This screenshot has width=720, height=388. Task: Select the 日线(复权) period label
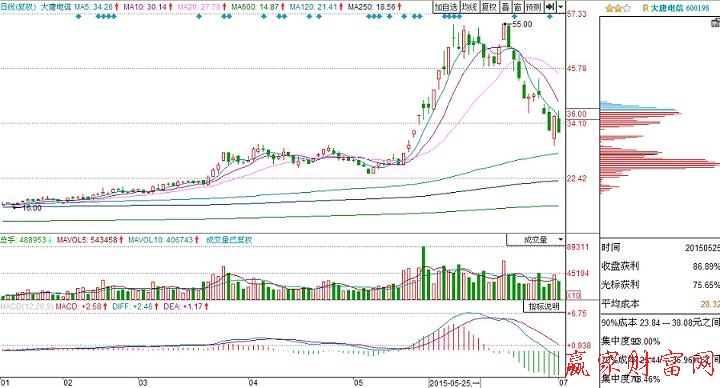click(18, 7)
